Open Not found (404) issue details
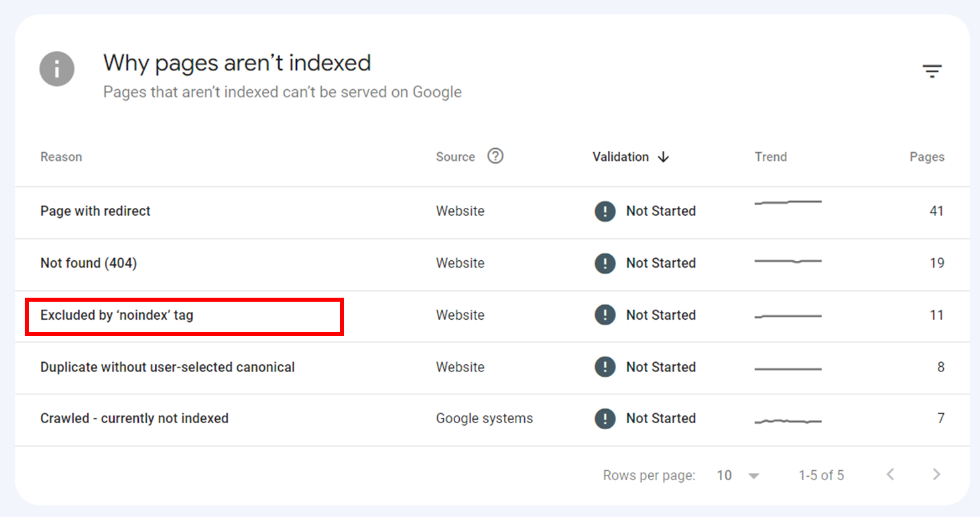The height and width of the screenshot is (517, 980). (x=88, y=263)
